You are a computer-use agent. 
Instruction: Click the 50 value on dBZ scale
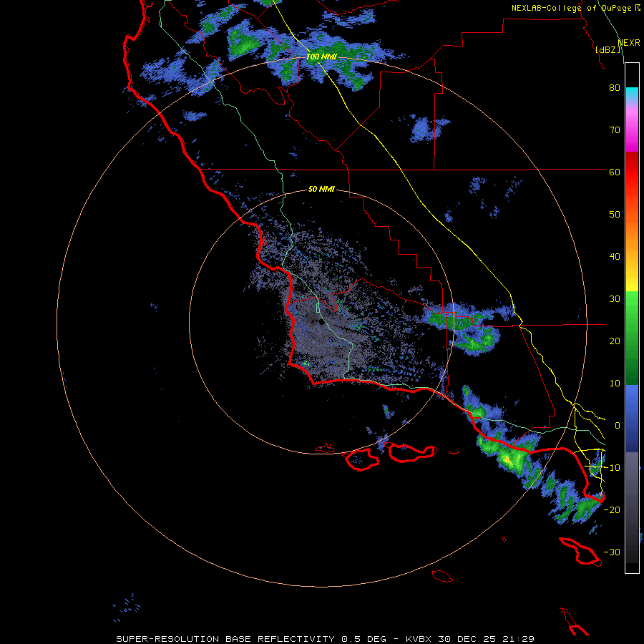click(615, 214)
